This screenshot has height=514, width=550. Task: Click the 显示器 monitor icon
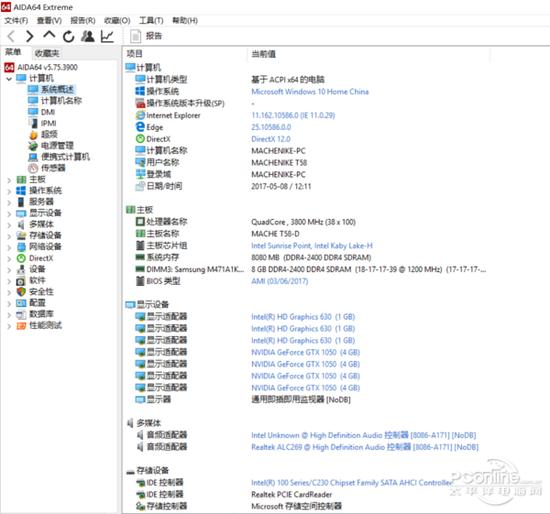pyautogui.click(x=140, y=399)
